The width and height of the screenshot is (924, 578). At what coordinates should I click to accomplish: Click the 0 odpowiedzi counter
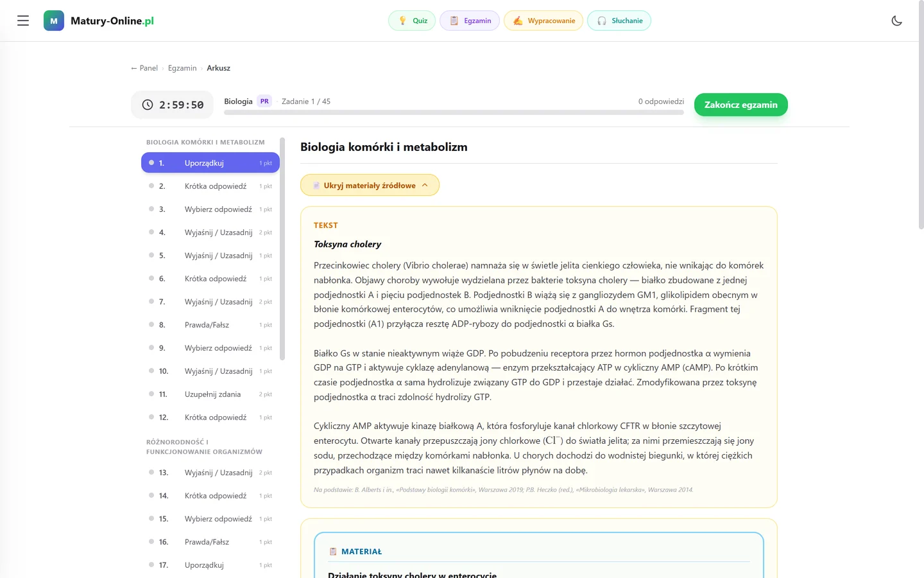click(x=661, y=101)
